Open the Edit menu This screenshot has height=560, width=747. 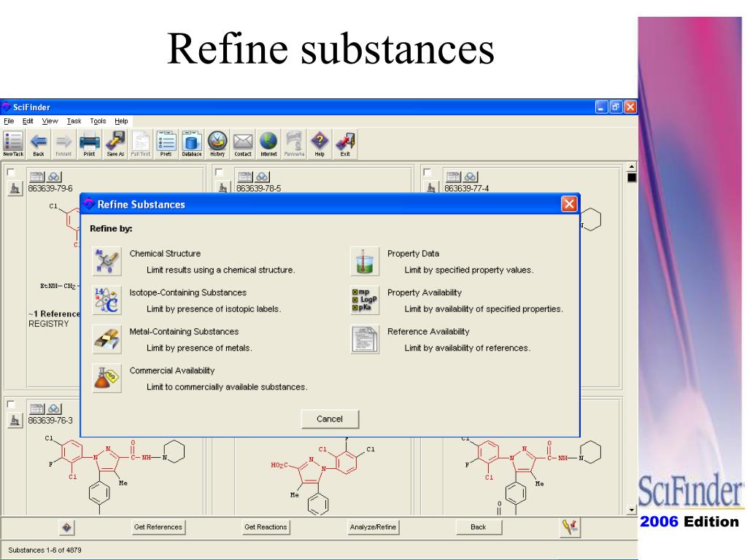(28, 121)
